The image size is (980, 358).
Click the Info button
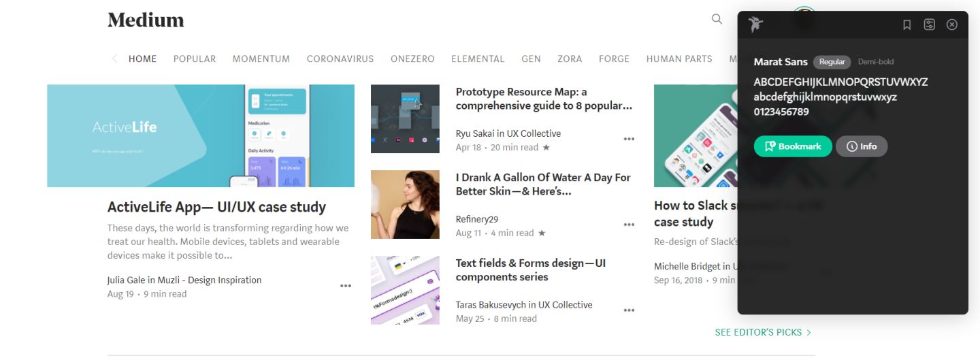point(862,146)
